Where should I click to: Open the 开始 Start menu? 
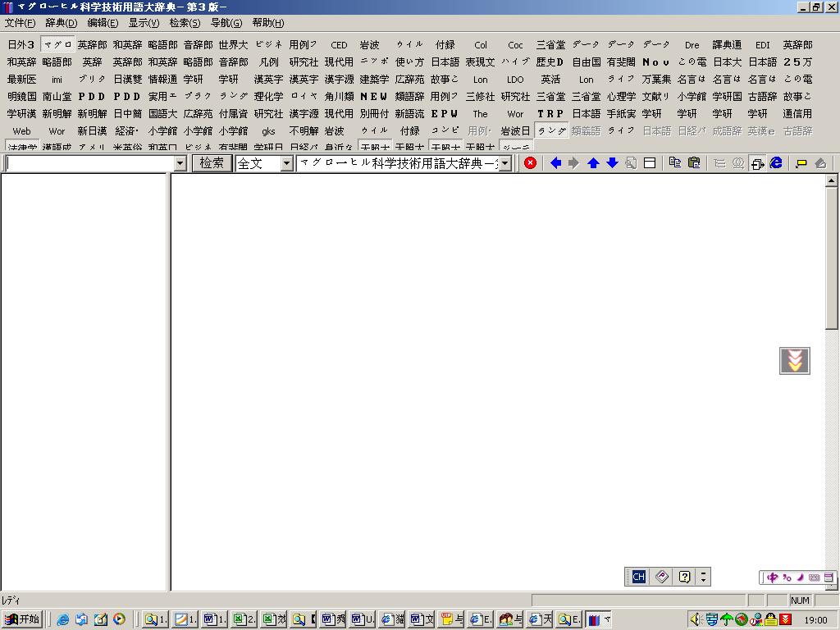pos(22,619)
